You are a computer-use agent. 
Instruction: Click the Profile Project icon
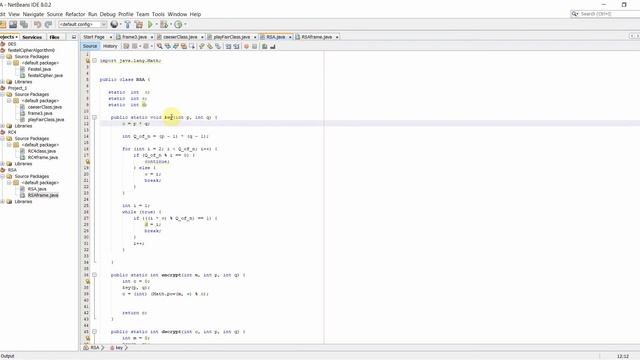click(178, 24)
